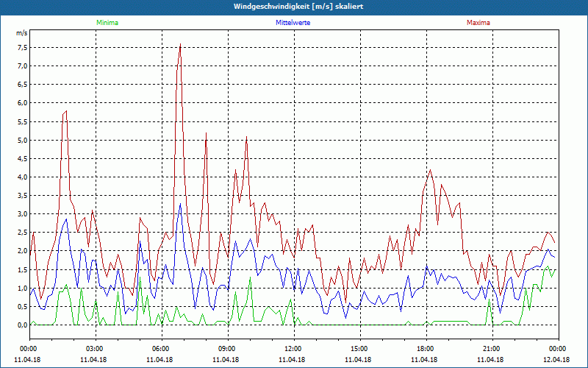Image resolution: width=588 pixels, height=368 pixels.
Task: Click the 06:00 time axis label
Action: click(x=162, y=349)
